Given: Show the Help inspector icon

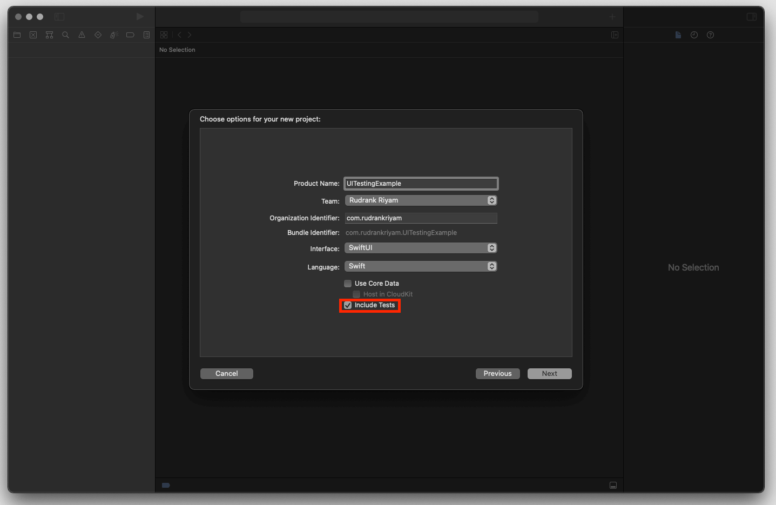Looking at the screenshot, I should (710, 34).
